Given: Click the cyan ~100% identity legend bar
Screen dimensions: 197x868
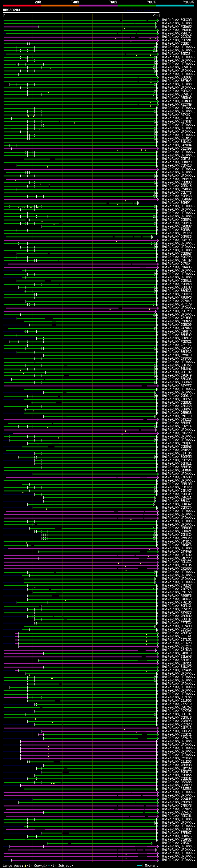Looking at the screenshot, I should coord(175,6).
